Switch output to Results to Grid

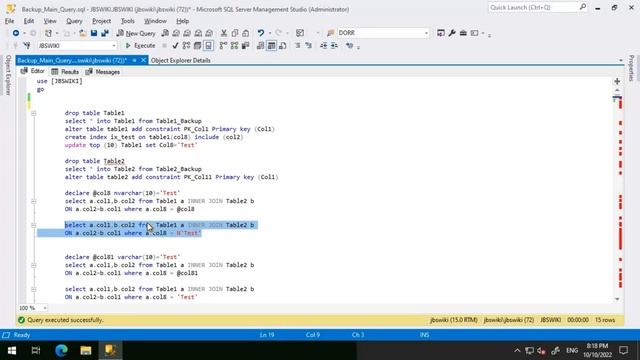(x=271, y=46)
